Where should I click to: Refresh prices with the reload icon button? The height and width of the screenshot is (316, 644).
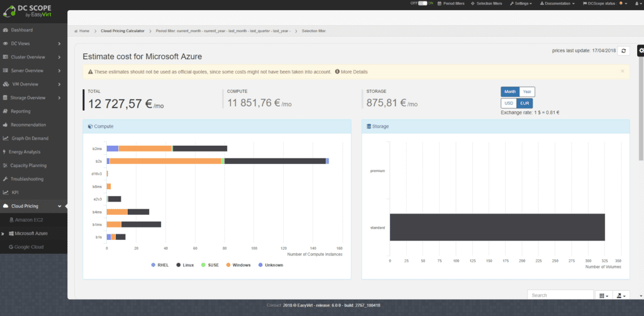(x=623, y=50)
